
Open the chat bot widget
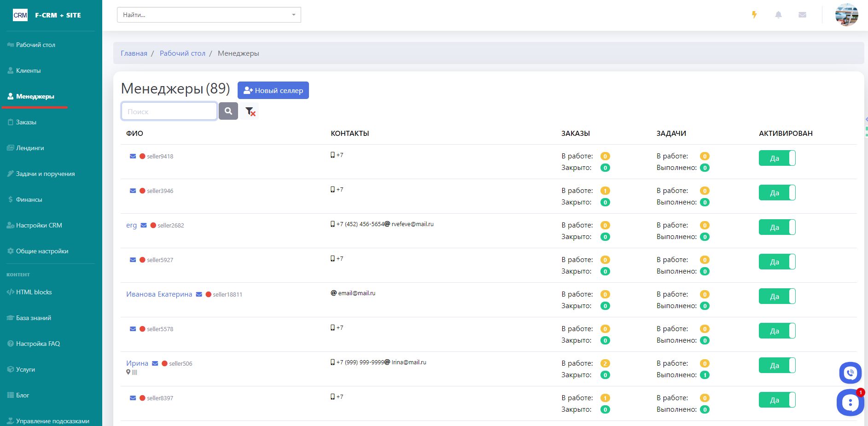[850, 403]
